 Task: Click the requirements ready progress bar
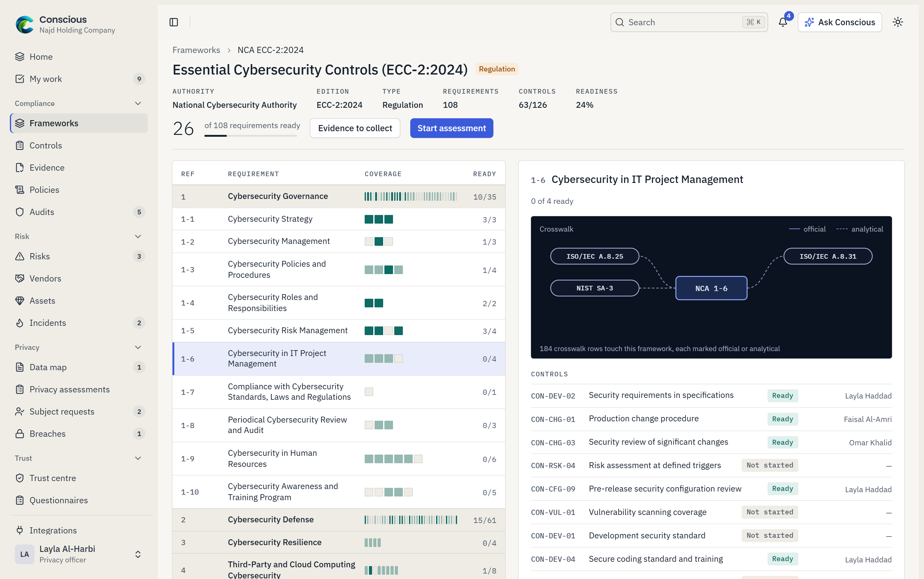250,136
